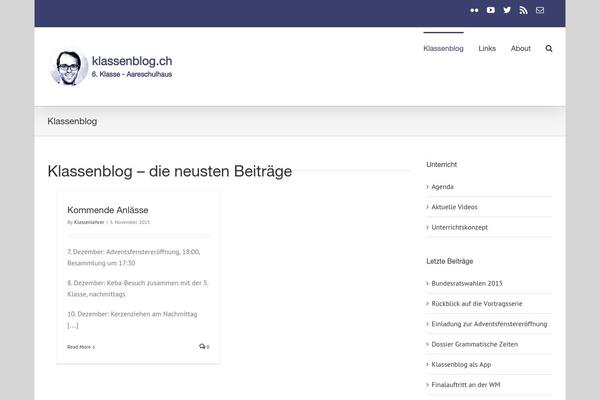Viewport: 600px width, 400px height.
Task: Click the Letzte Beiträge sidebar heading
Action: click(450, 261)
